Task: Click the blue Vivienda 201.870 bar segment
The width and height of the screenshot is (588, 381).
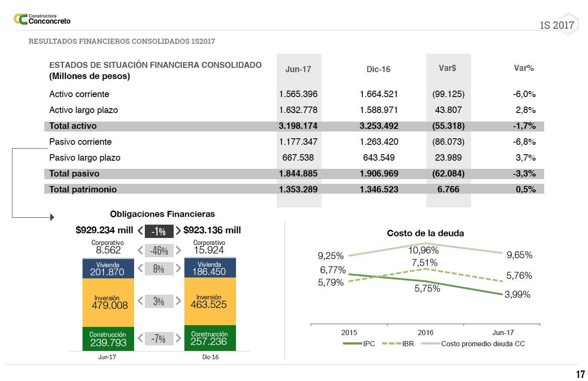Action: tap(107, 268)
